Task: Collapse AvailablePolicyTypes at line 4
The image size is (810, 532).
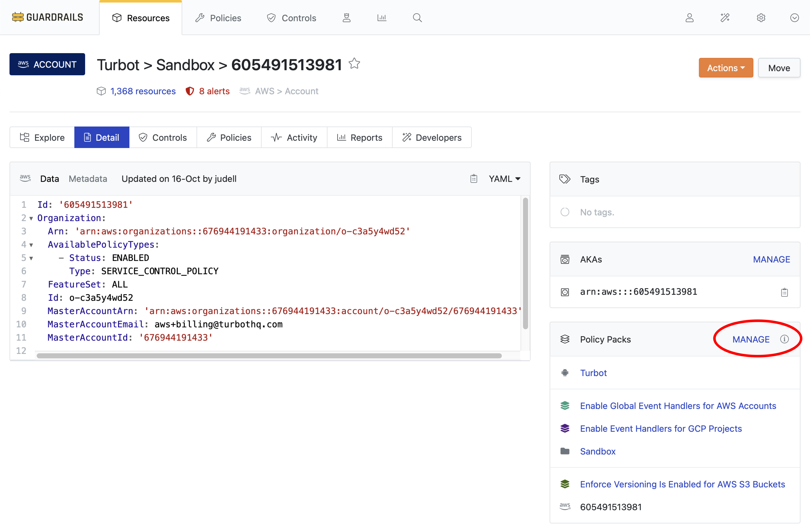Action: (x=31, y=245)
